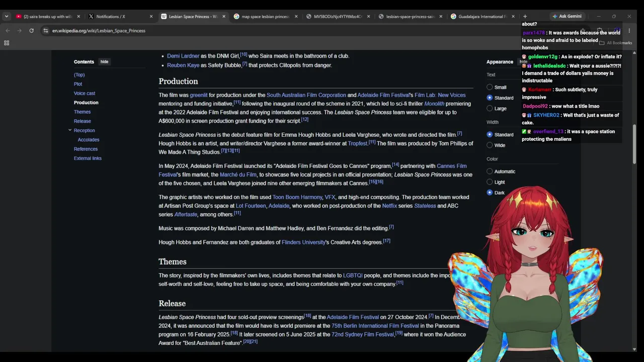Select the Dark color option
Viewport: 644px width, 362px height.
pyautogui.click(x=490, y=193)
